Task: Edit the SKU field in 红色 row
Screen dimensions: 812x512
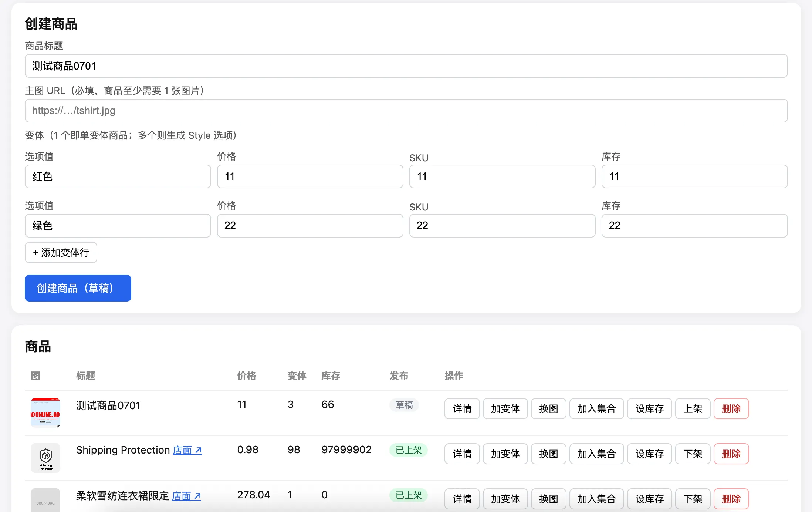Action: tap(502, 176)
